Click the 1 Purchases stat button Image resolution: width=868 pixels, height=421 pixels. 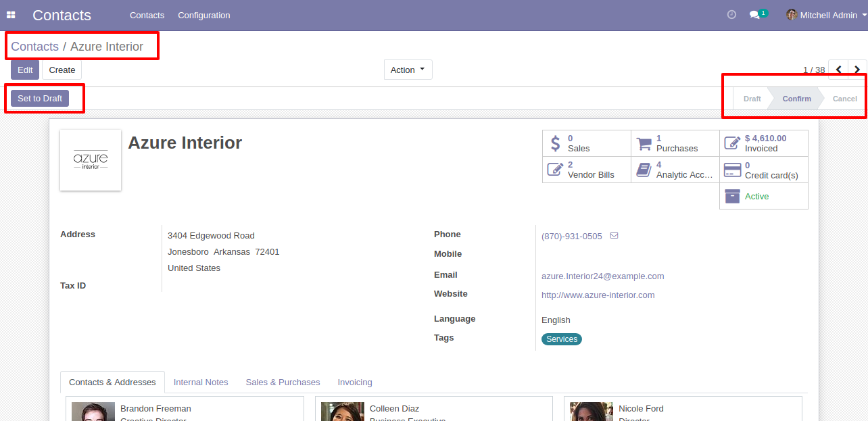[675, 143]
